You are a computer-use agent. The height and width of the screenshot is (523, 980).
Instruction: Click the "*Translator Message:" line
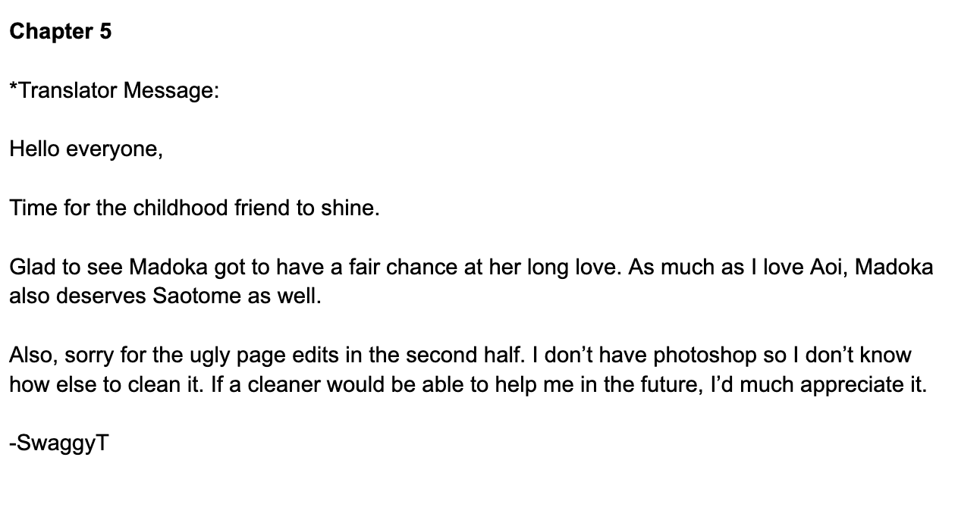(x=115, y=91)
